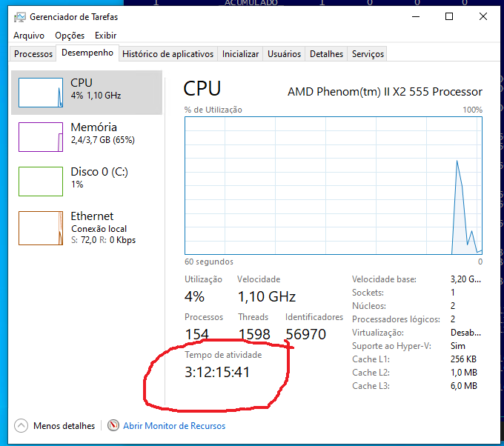The height and width of the screenshot is (446, 504).
Task: Click the CPU utilization graph area
Action: pyautogui.click(x=334, y=185)
